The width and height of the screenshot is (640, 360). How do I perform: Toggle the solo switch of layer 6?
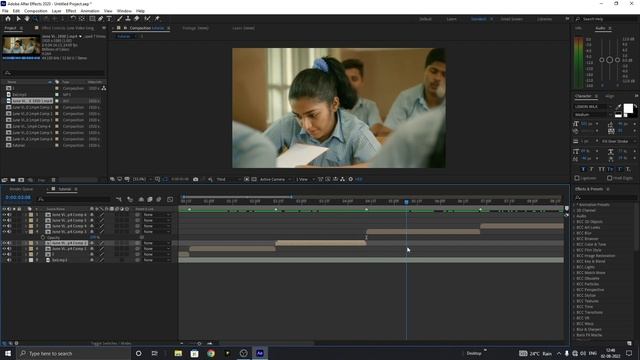pyautogui.click(x=14, y=249)
